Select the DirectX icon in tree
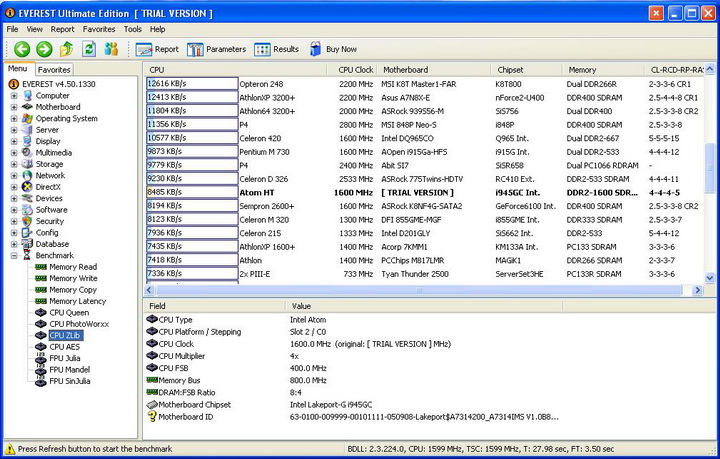Screen dimensions: 720x459 (27, 187)
